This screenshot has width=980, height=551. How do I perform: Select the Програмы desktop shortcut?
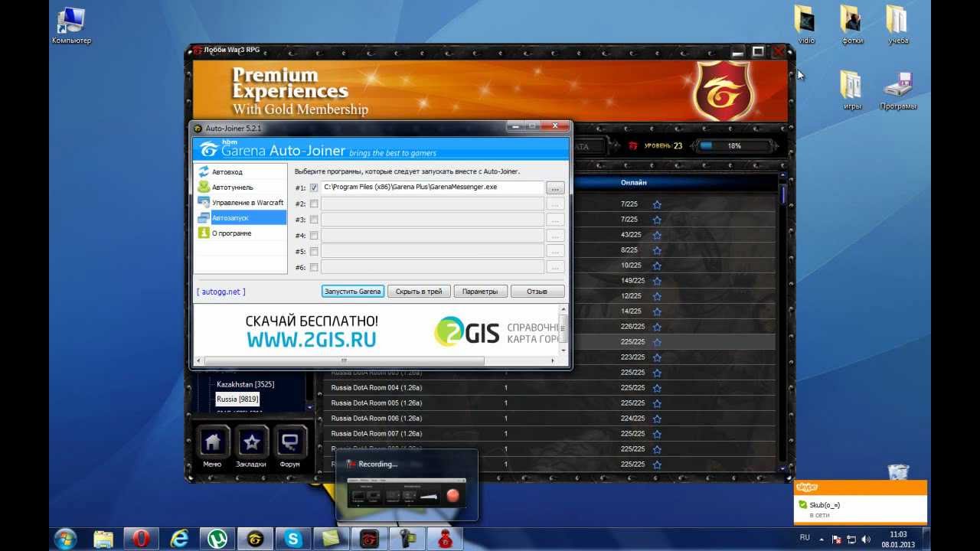(x=898, y=90)
